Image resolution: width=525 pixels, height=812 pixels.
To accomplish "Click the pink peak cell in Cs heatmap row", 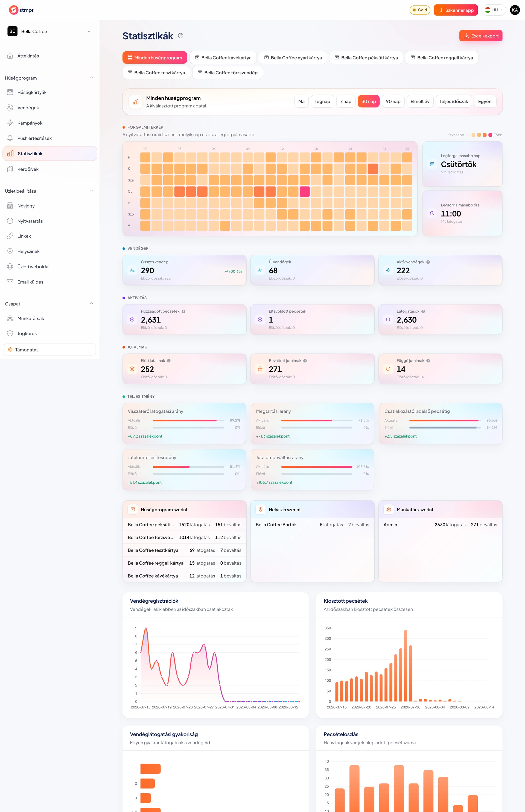I will pyautogui.click(x=304, y=192).
